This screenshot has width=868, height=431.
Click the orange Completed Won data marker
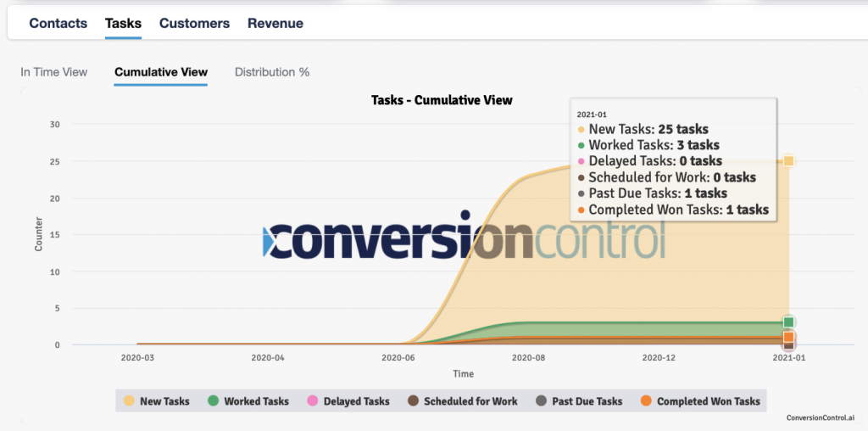pyautogui.click(x=788, y=337)
